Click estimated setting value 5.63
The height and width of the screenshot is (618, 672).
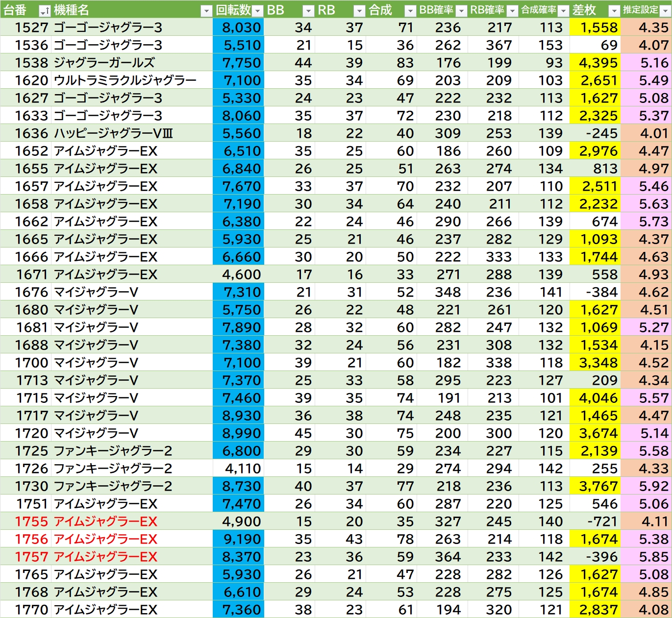click(x=647, y=204)
